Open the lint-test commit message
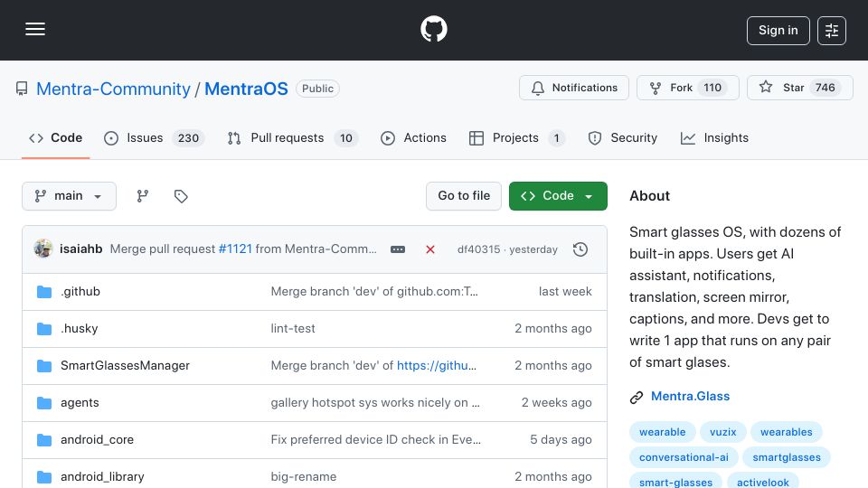Viewport: 868px width, 488px height. [x=293, y=329]
